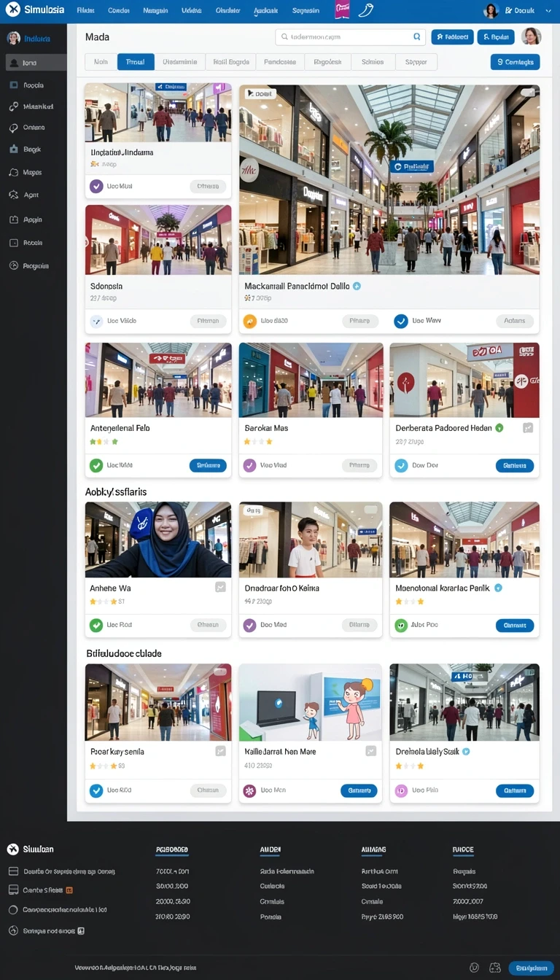Open the Ontens sidebar icon

pyautogui.click(x=14, y=128)
